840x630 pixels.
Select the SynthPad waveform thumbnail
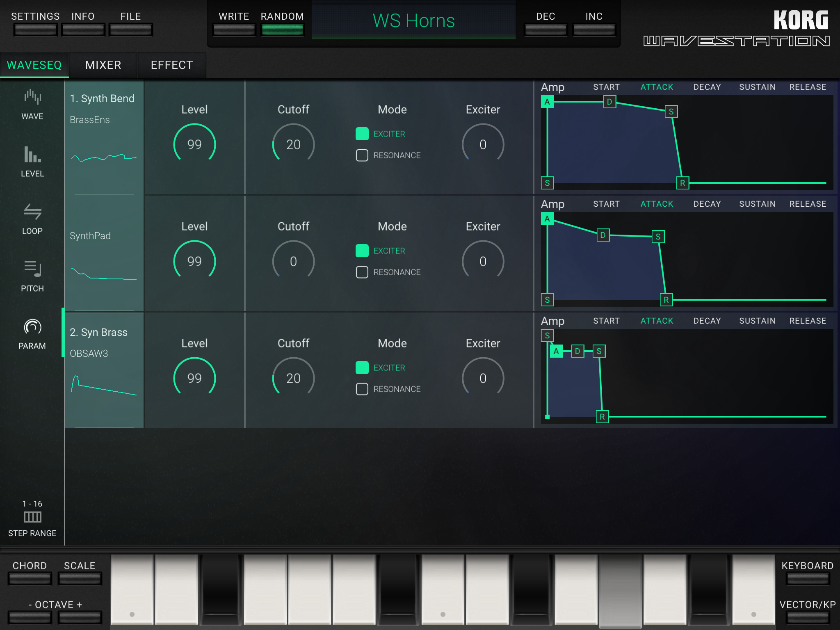tap(104, 274)
